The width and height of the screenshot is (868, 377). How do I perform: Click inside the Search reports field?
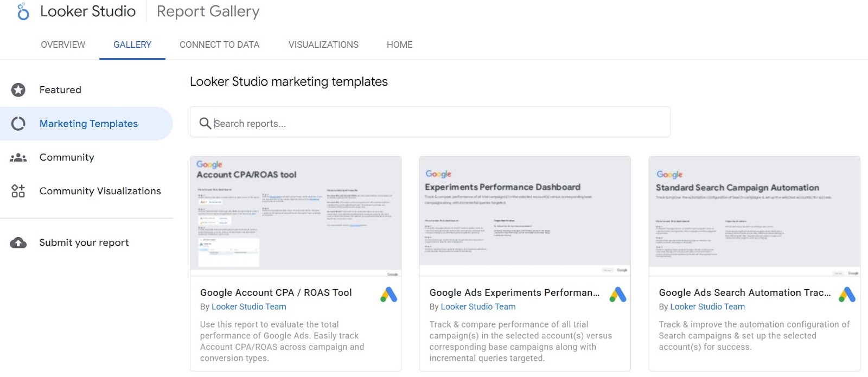tap(434, 124)
